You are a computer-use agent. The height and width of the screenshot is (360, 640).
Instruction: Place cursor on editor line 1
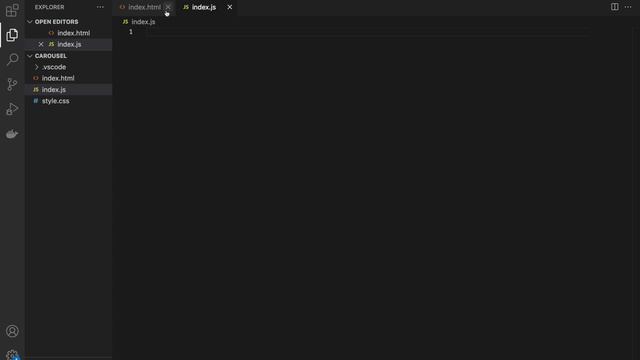pos(367,32)
